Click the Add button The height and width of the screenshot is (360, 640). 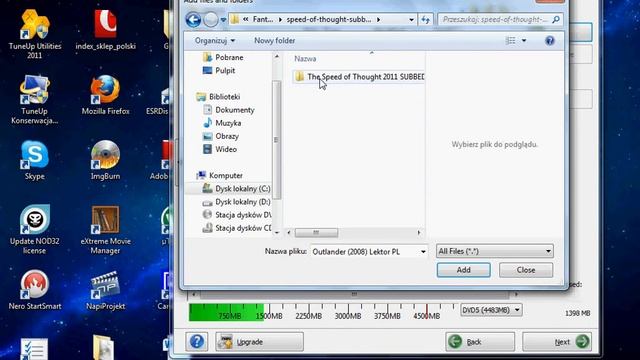tap(463, 270)
